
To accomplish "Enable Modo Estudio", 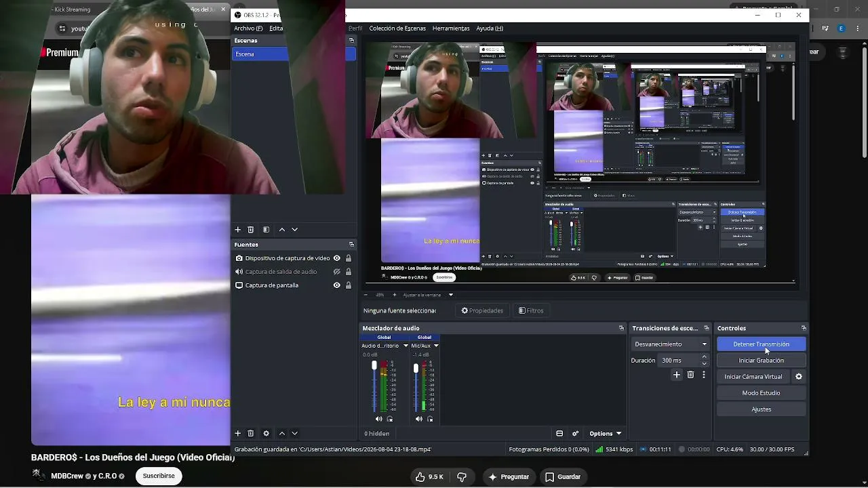I will click(x=761, y=393).
